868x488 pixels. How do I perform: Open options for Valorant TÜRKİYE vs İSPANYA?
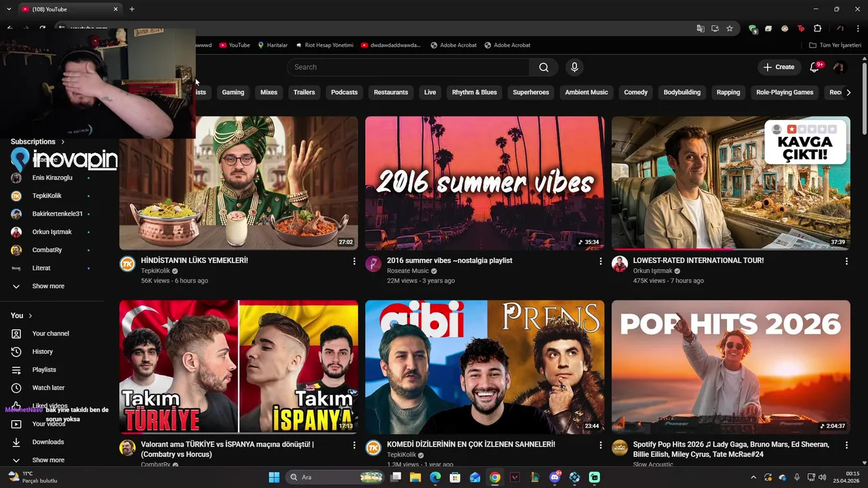[354, 445]
